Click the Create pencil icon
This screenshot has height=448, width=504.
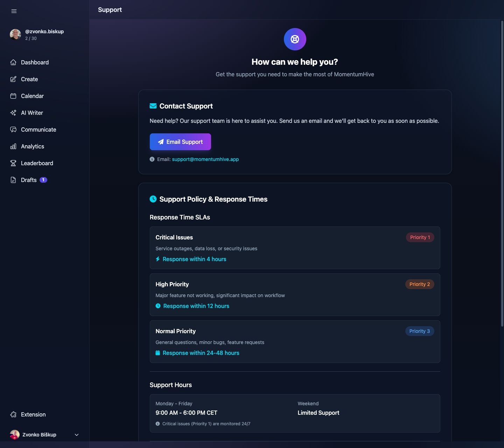pyautogui.click(x=13, y=79)
